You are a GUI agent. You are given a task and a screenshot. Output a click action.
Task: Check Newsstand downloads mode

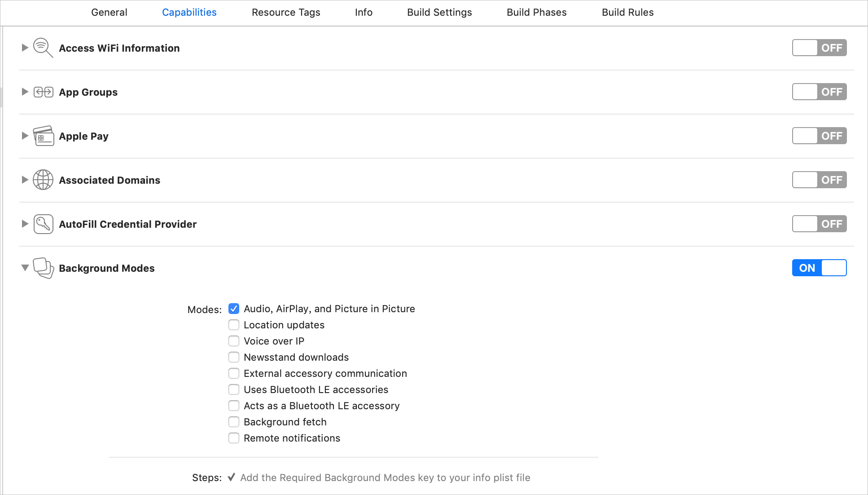(x=234, y=357)
